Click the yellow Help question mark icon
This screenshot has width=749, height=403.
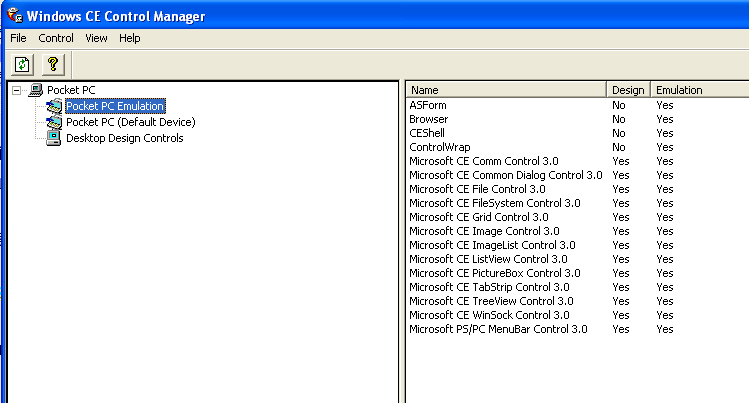53,64
